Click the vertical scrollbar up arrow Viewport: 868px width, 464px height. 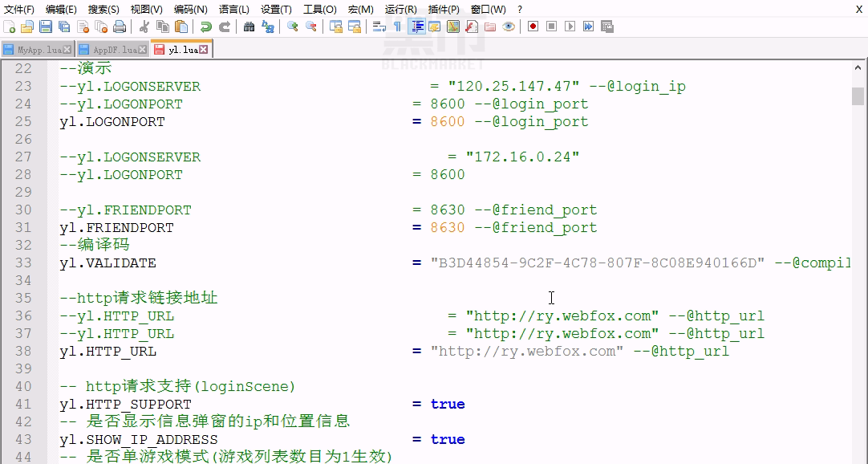858,68
